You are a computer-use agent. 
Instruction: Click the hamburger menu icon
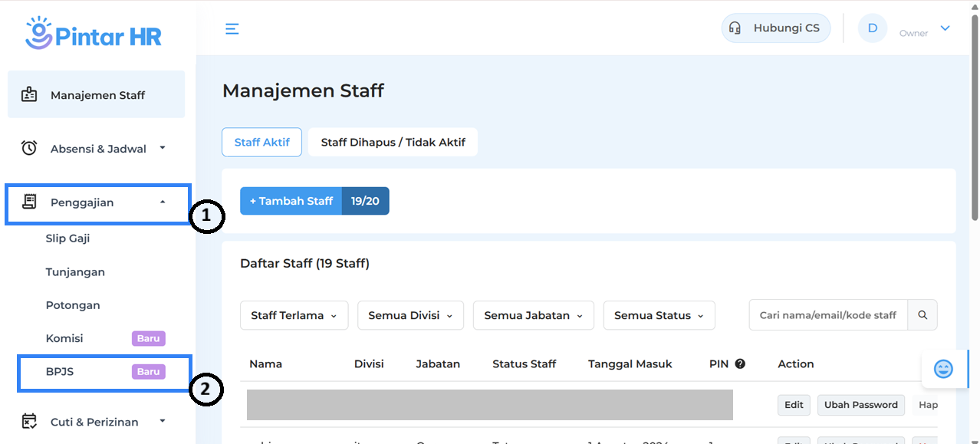232,29
